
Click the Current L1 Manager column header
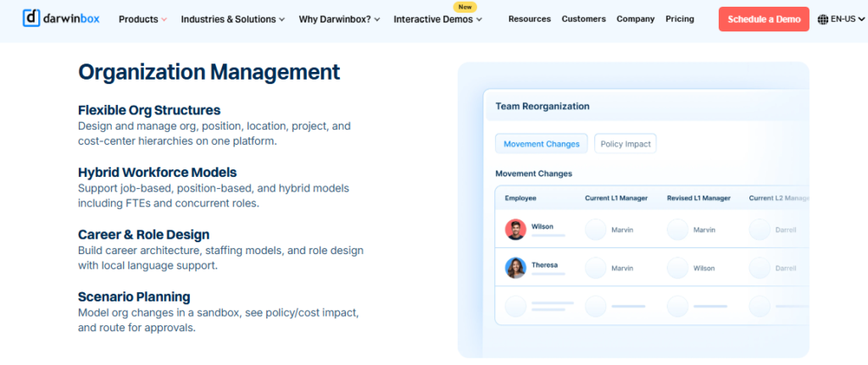616,198
